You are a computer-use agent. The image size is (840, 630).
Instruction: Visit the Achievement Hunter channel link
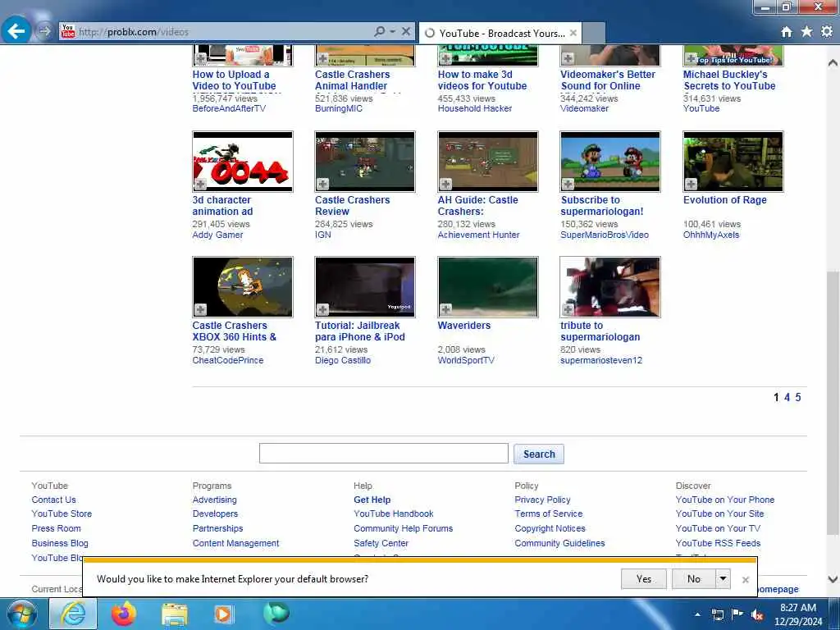pos(478,235)
